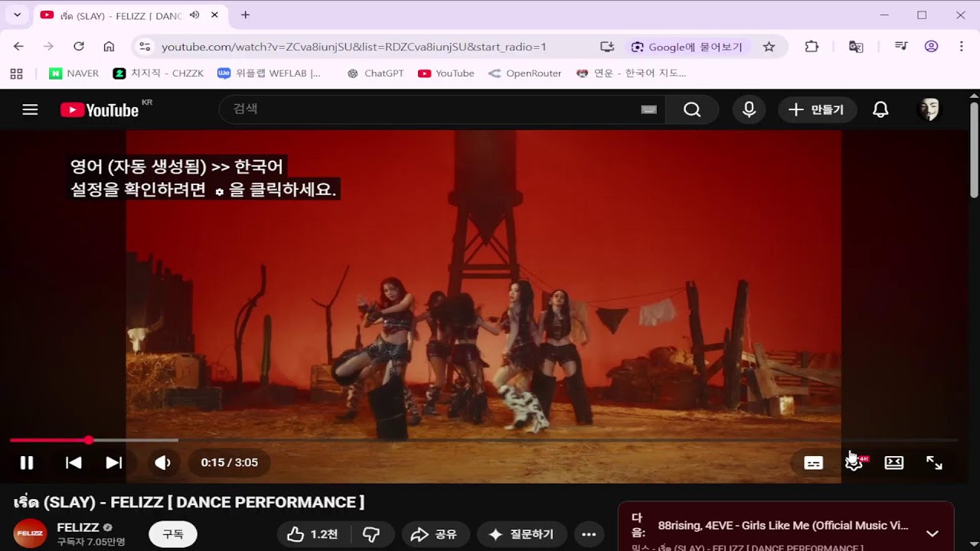The height and width of the screenshot is (551, 980).
Task: Open the extensions puzzle icon
Action: coord(812,47)
